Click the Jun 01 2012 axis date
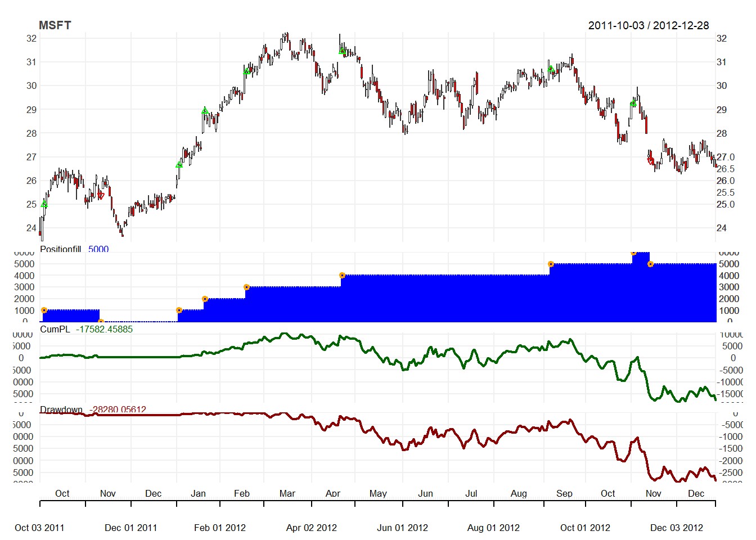Viewport: 756px width, 540px height. [403, 528]
